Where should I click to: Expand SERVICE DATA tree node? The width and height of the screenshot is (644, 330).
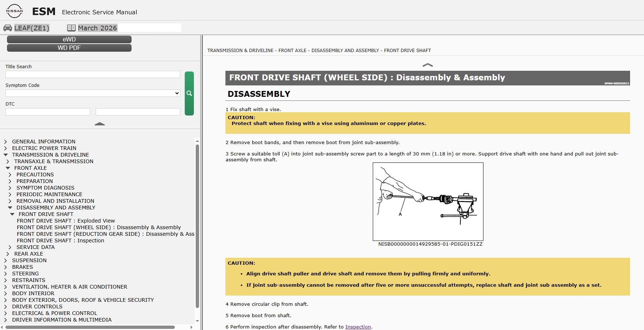click(10, 247)
